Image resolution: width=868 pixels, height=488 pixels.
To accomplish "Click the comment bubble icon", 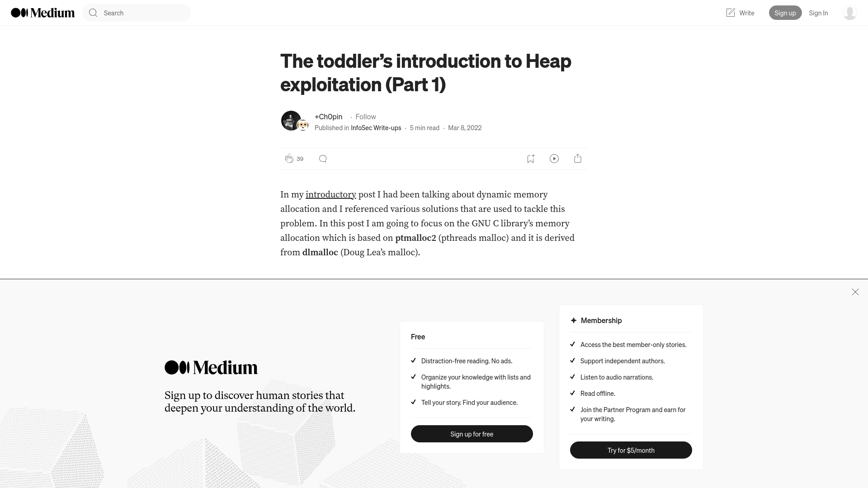I will (x=323, y=159).
